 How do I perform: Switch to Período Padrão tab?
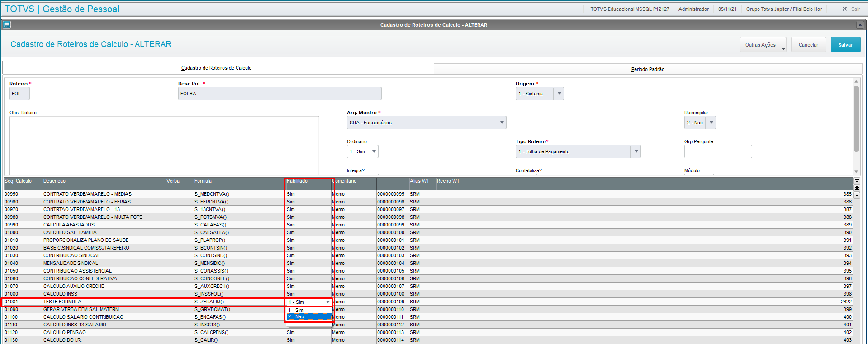[648, 69]
